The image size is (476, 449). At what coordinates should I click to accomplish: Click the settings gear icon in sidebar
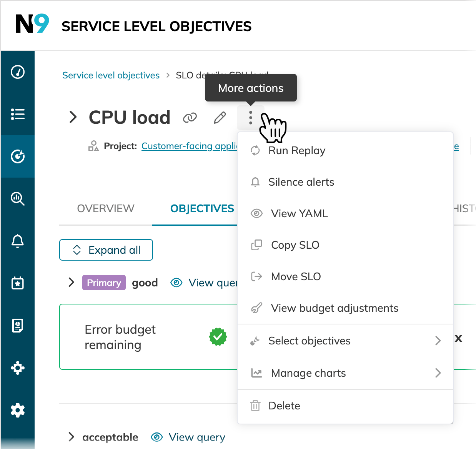pos(18,410)
